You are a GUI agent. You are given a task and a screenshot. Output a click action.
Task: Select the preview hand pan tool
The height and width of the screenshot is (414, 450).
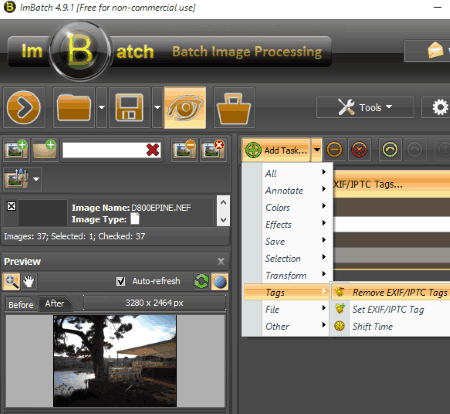click(x=29, y=281)
